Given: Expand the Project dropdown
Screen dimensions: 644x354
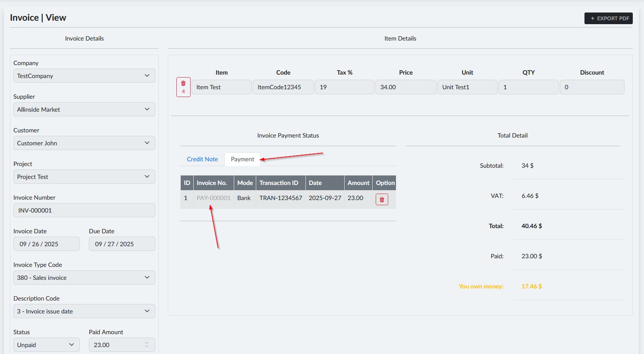Looking at the screenshot, I should coord(84,177).
